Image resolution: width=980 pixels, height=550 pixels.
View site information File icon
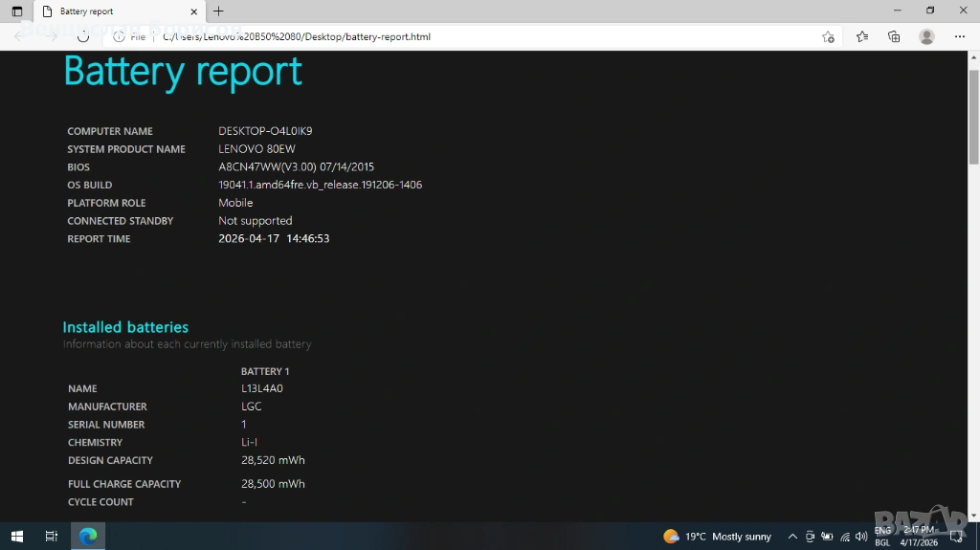point(129,36)
